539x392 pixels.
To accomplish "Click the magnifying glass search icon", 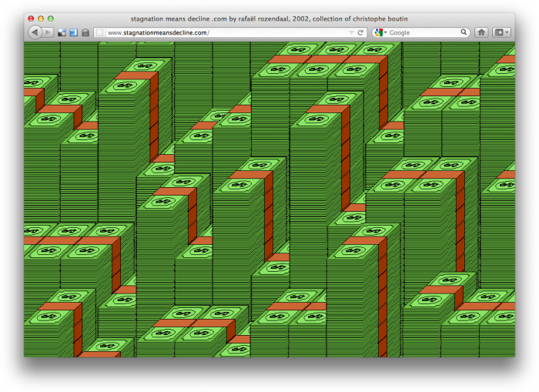I will click(x=464, y=32).
